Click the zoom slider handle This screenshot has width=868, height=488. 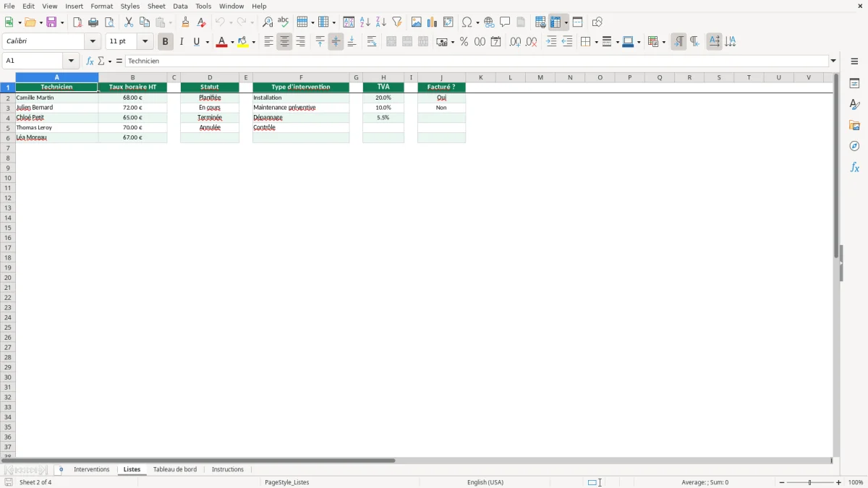[810, 482]
